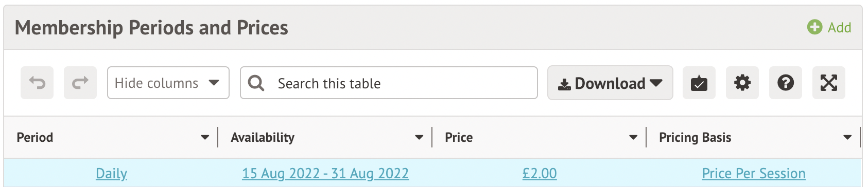Screen dimensions: 868x187
Task: Click the £2.00 price link
Action: (540, 174)
